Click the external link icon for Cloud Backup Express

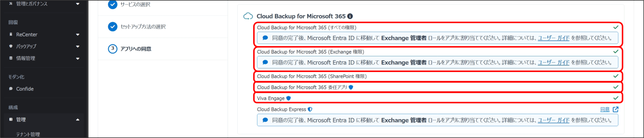click(x=616, y=109)
